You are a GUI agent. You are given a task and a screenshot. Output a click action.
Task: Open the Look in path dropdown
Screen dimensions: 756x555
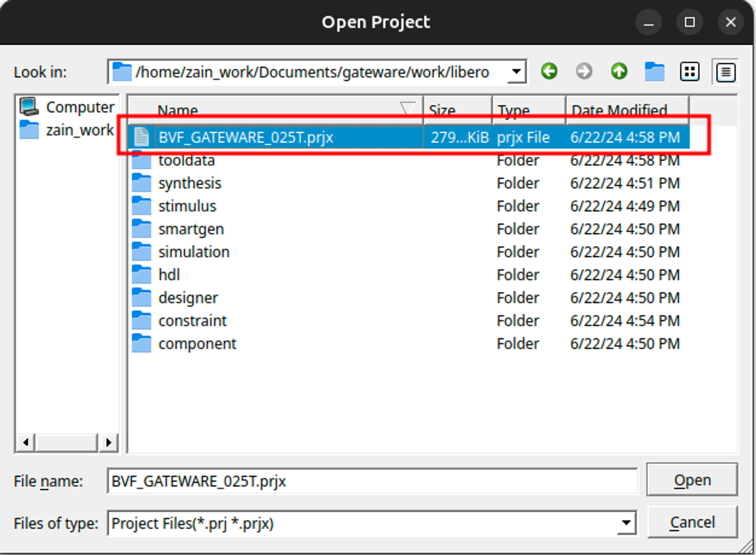(x=517, y=72)
